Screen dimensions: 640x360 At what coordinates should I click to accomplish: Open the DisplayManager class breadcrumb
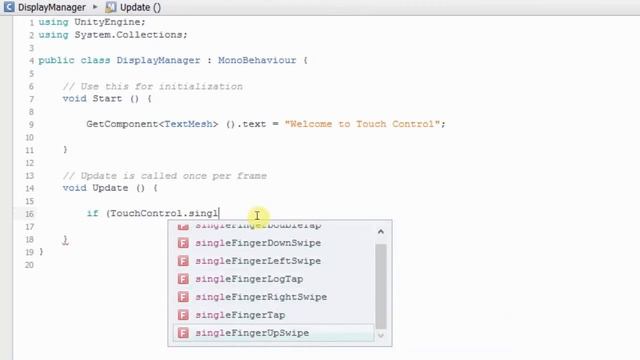coord(52,7)
